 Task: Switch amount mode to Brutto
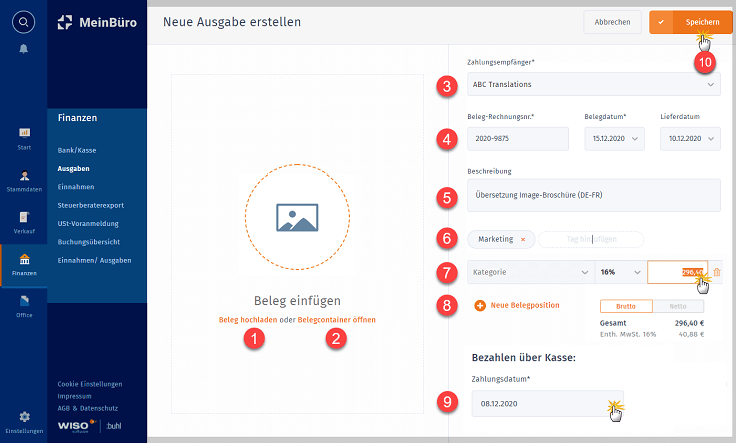pyautogui.click(x=626, y=306)
